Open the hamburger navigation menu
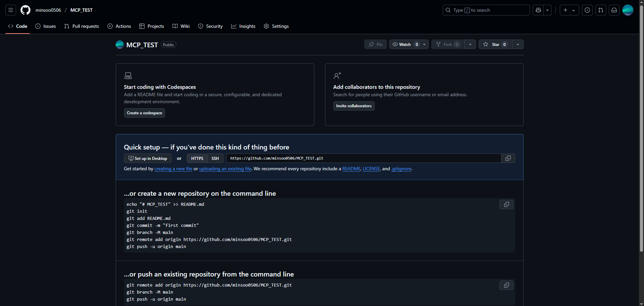The width and height of the screenshot is (644, 306). click(x=11, y=10)
